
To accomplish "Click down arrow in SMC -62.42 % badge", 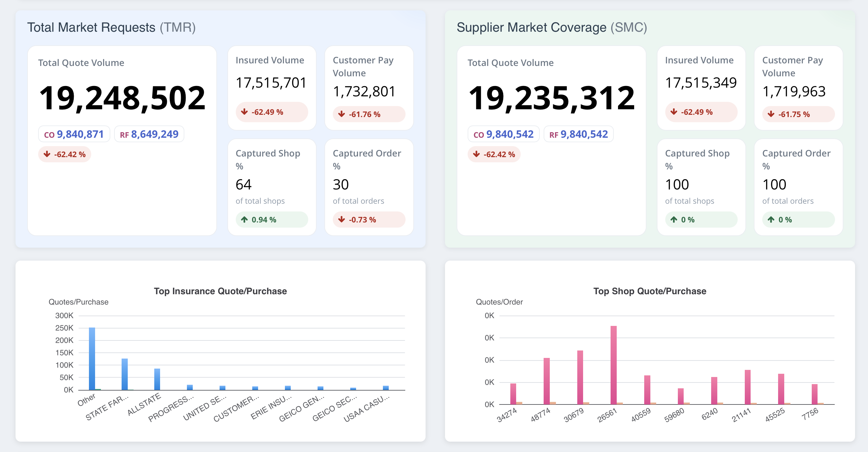I will pyautogui.click(x=476, y=154).
